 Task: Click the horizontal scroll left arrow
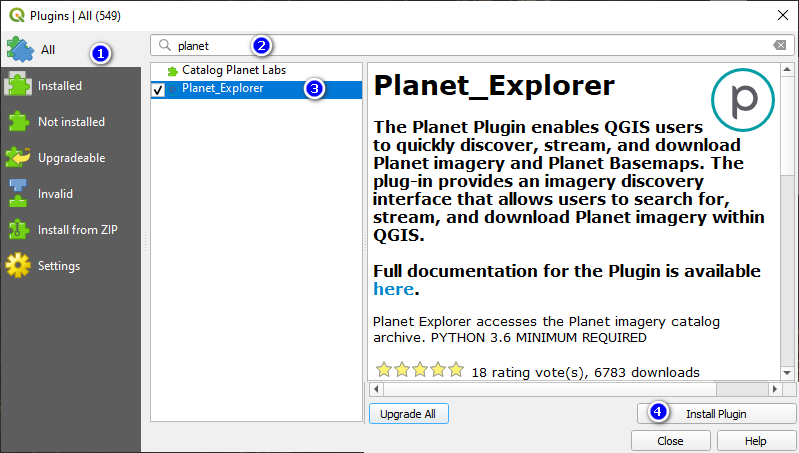pyautogui.click(x=377, y=389)
